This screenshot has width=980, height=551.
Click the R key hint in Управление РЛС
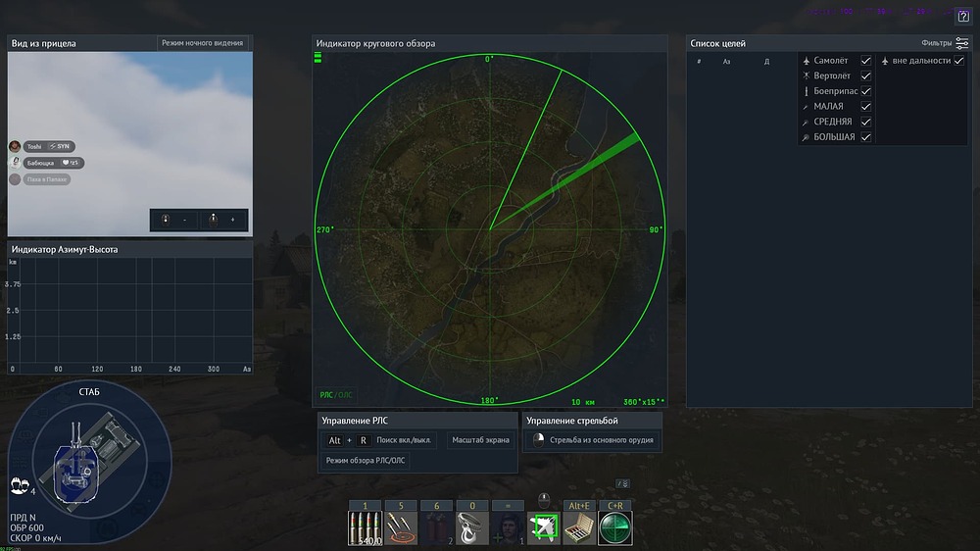pyautogui.click(x=364, y=440)
